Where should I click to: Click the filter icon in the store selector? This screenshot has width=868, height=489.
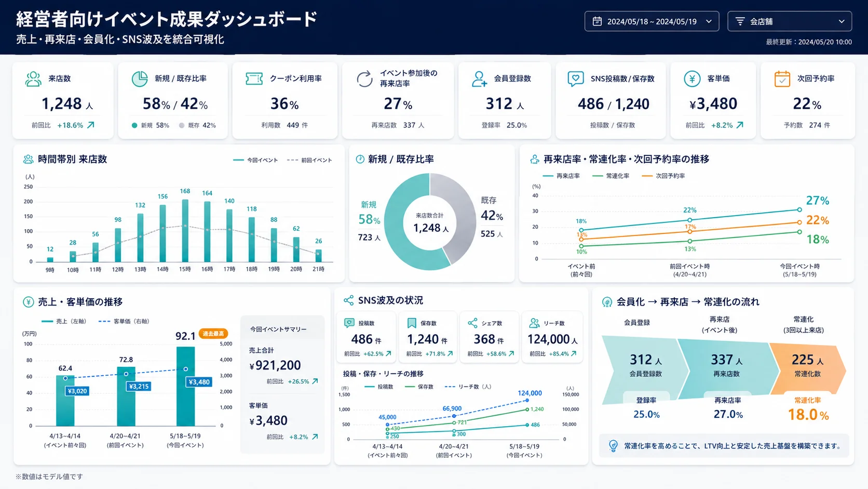(x=740, y=21)
